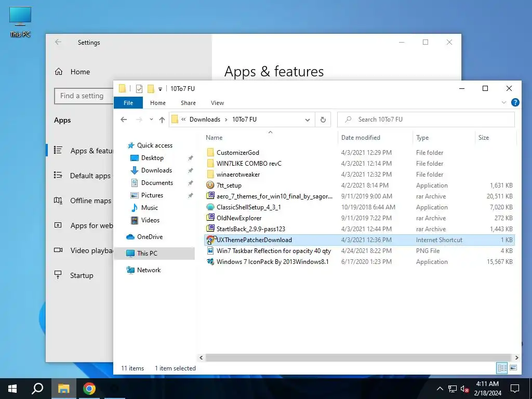Select Win7 Taskbar Reflection PNG file icon
532x399 pixels.
coord(210,251)
